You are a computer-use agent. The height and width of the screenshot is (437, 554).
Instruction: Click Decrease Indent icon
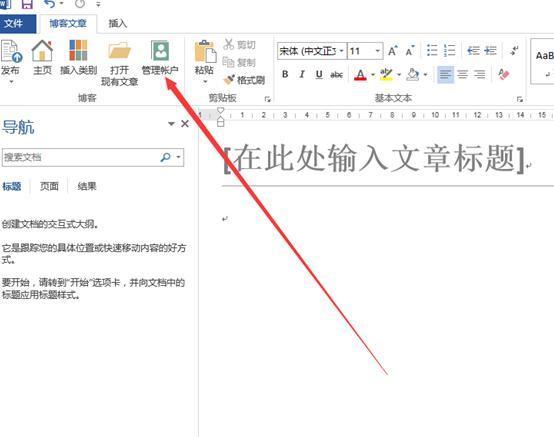473,51
